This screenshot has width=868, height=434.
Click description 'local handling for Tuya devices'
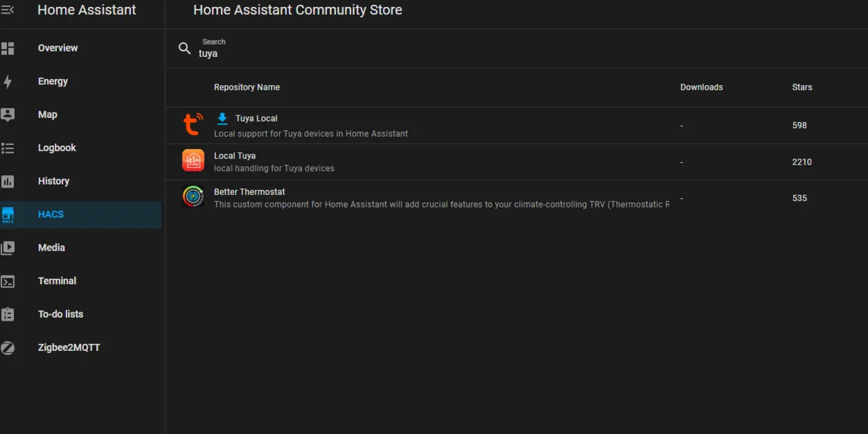coord(274,168)
